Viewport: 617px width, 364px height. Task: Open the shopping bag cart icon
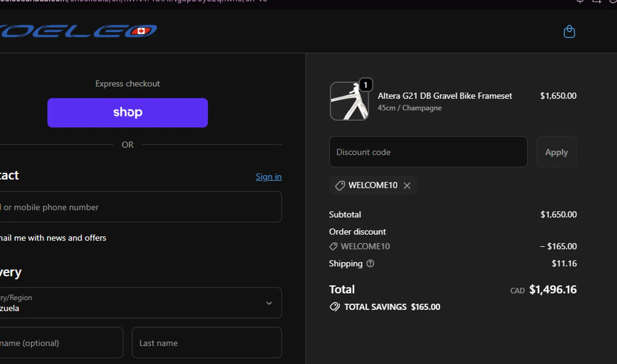569,32
